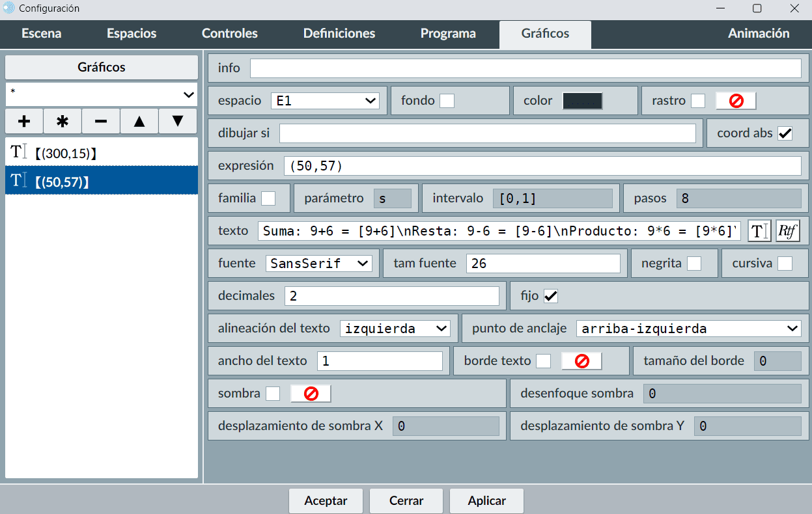
Task: Click the asterisk icon to duplicate graphic
Action: 63,121
